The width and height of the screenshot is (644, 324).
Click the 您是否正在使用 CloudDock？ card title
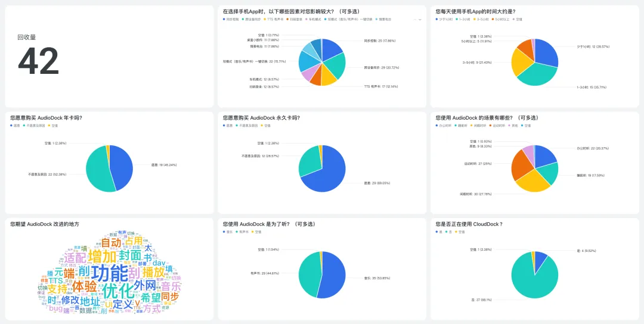(x=469, y=225)
